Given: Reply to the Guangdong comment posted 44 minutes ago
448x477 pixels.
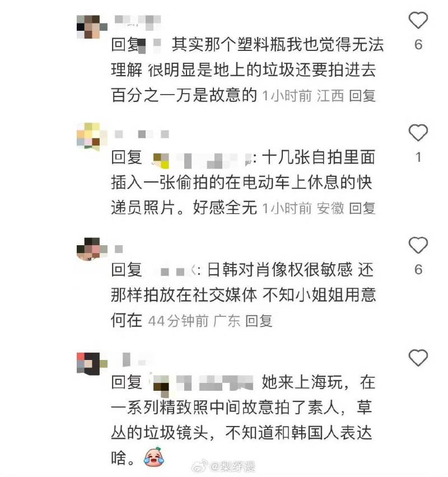Looking at the screenshot, I should pos(259,321).
